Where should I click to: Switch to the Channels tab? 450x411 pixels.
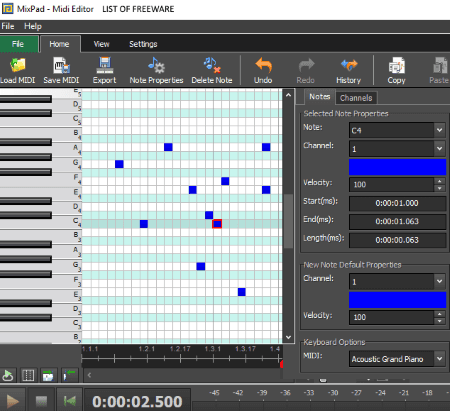point(356,98)
